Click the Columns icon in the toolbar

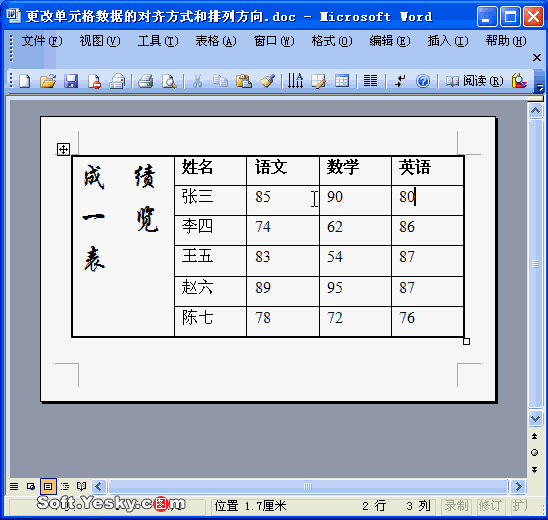coord(370,81)
